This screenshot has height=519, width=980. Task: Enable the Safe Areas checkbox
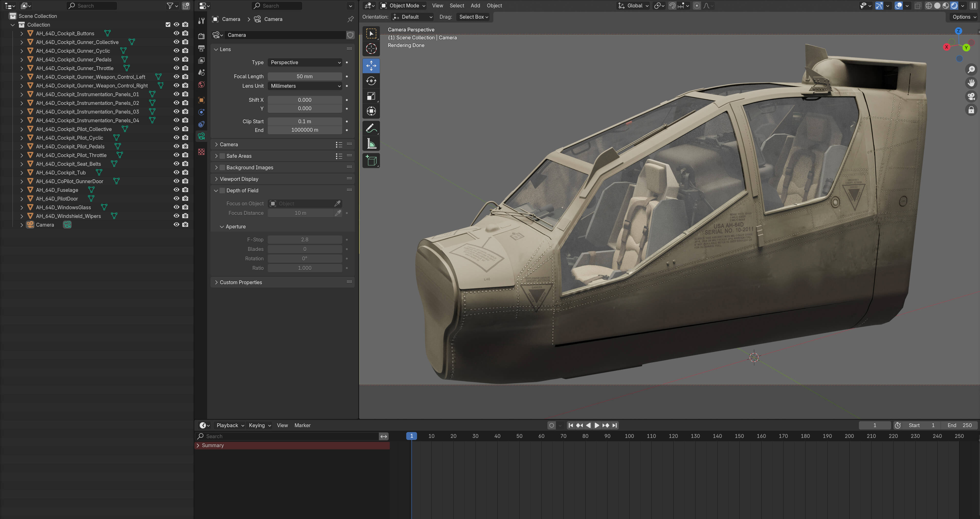pyautogui.click(x=222, y=156)
